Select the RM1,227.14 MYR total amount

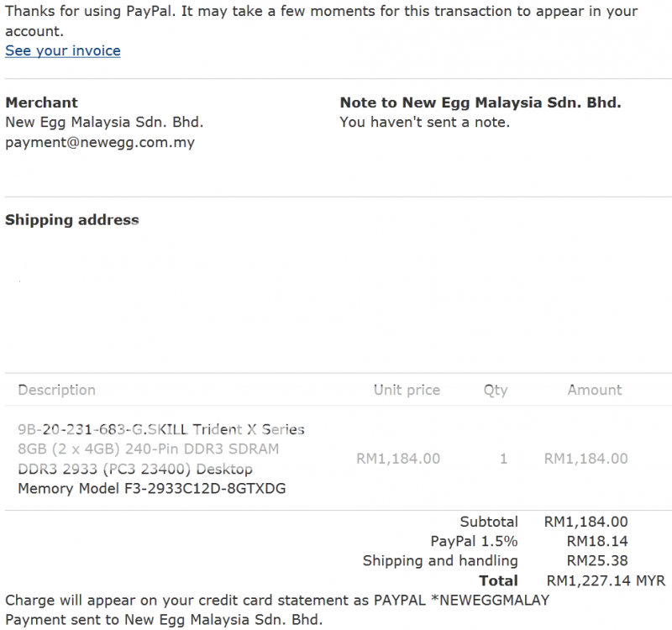[605, 580]
